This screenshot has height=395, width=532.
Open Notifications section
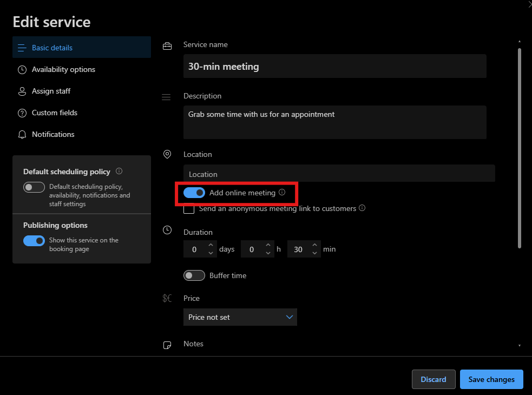pos(81,134)
